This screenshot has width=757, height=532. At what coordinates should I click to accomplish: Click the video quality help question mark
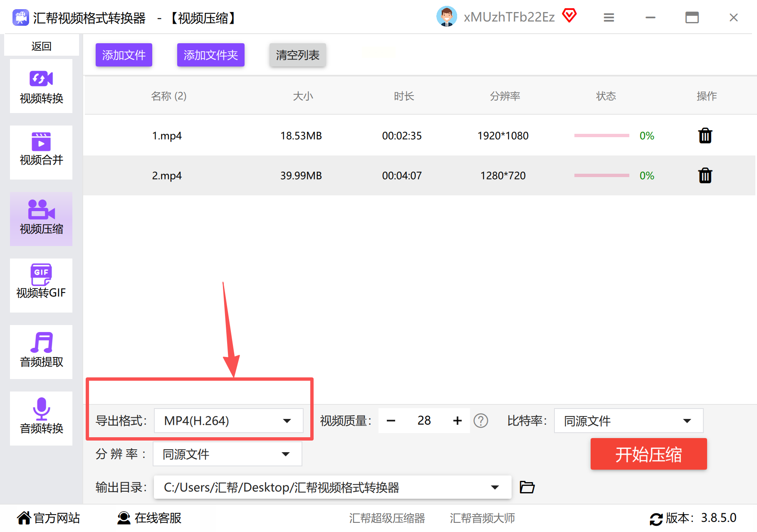pyautogui.click(x=481, y=421)
